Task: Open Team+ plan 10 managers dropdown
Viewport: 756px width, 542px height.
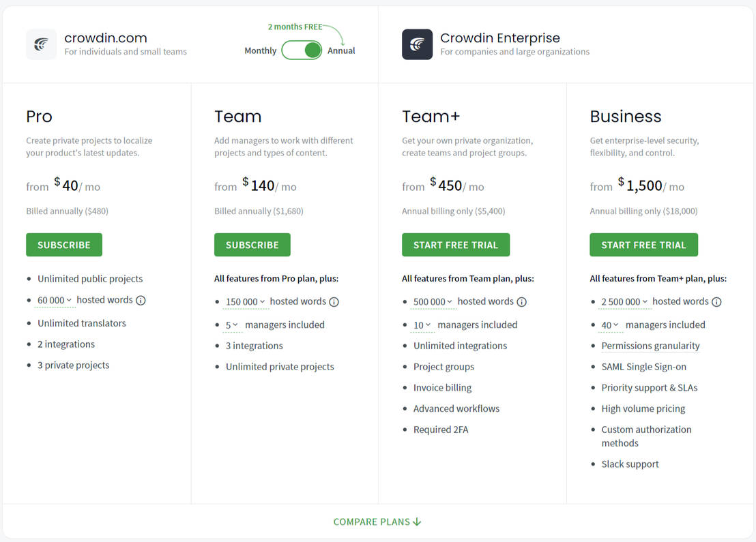Action: 422,325
